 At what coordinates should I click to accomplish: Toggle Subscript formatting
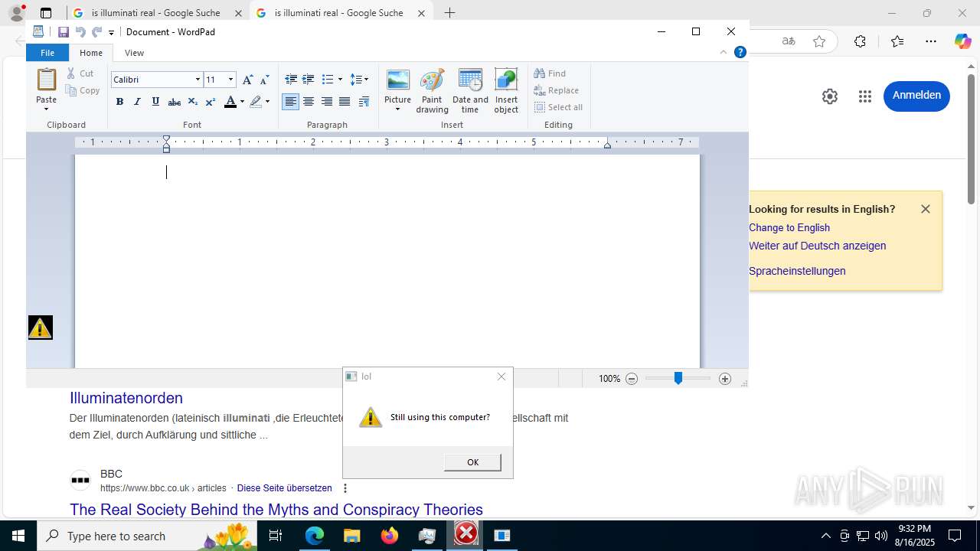tap(192, 102)
